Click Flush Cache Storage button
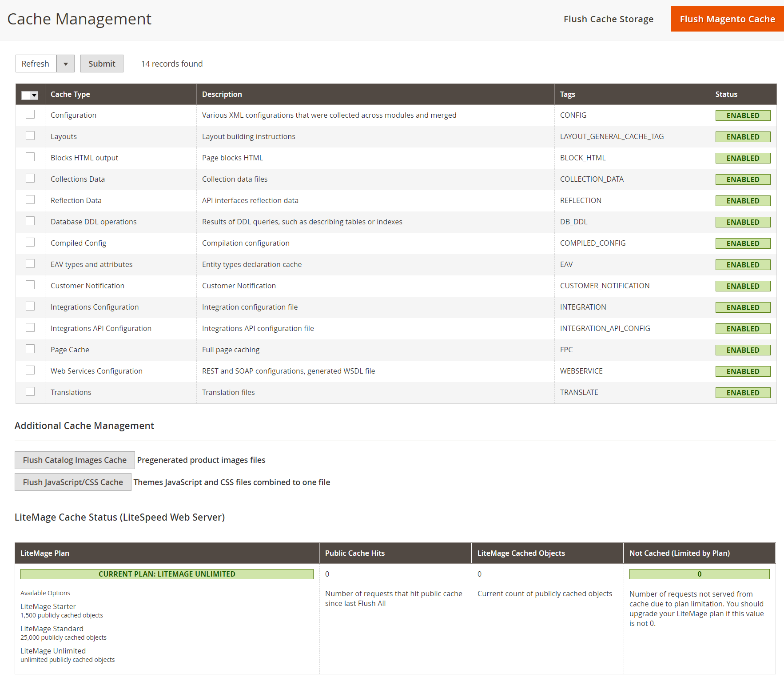This screenshot has height=685, width=784. [608, 19]
